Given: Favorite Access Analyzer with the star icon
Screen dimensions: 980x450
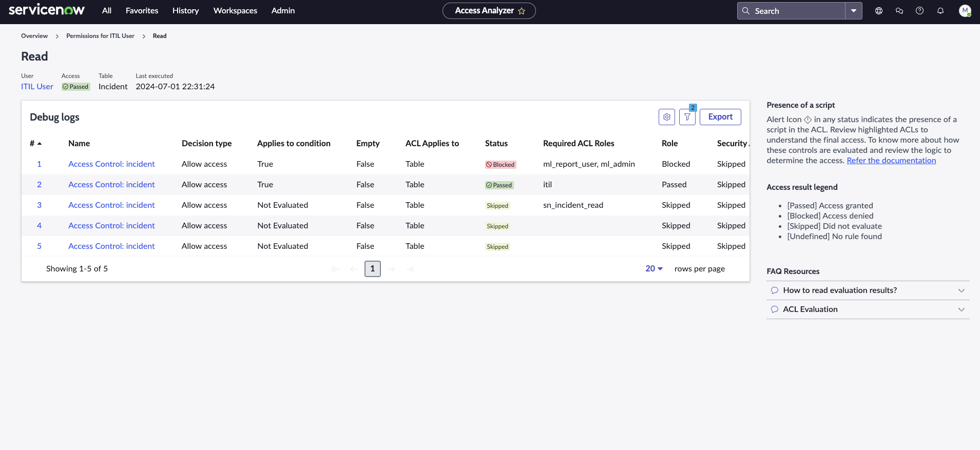Looking at the screenshot, I should 522,11.
